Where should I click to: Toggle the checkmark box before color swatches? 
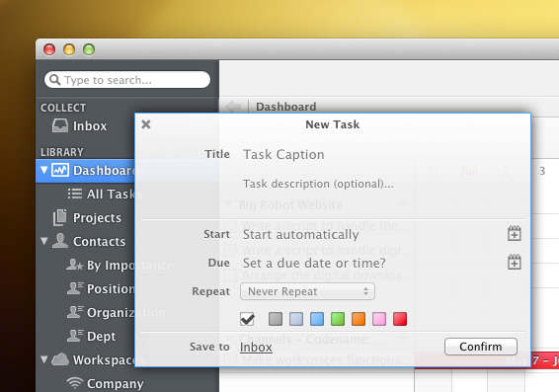tap(247, 319)
